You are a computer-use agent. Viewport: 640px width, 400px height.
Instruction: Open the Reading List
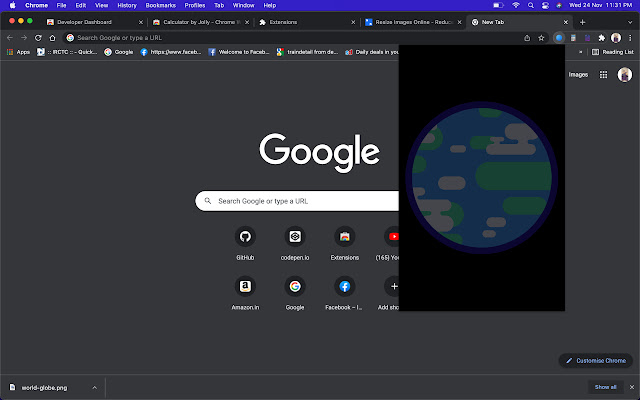[613, 52]
